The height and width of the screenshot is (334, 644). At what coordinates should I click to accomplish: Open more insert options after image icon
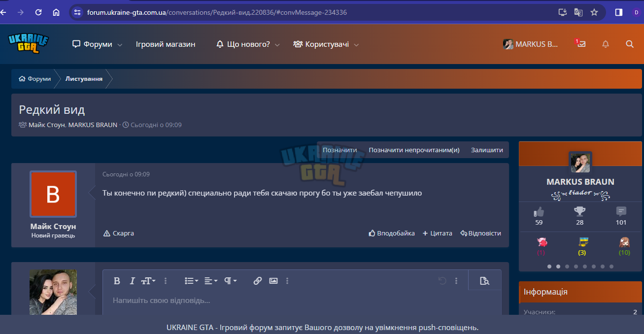coord(287,281)
